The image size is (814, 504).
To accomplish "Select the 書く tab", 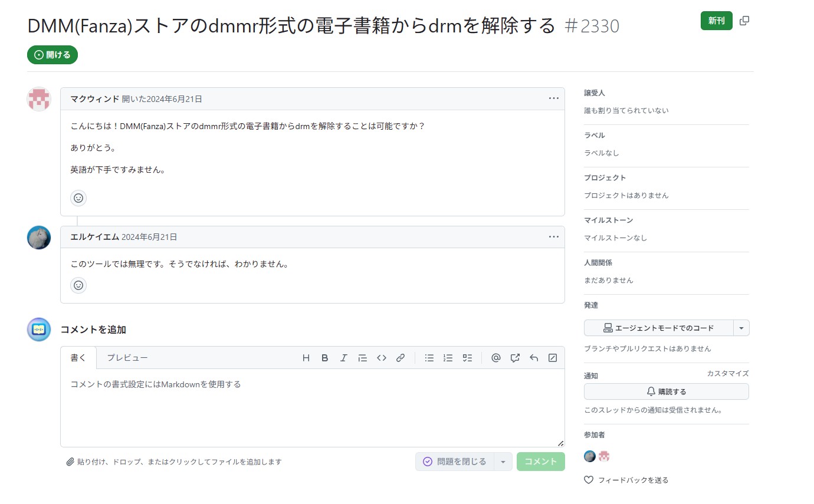I will pyautogui.click(x=78, y=358).
